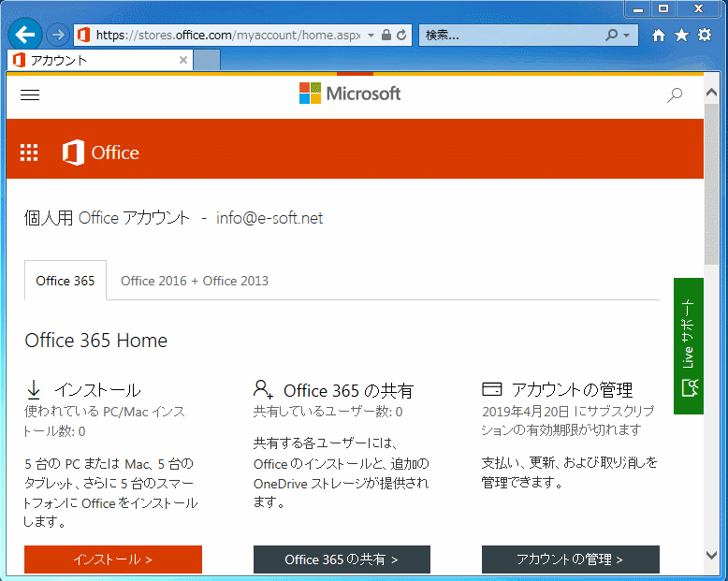Click into the URL address field
The width and height of the screenshot is (728, 581).
click(228, 35)
